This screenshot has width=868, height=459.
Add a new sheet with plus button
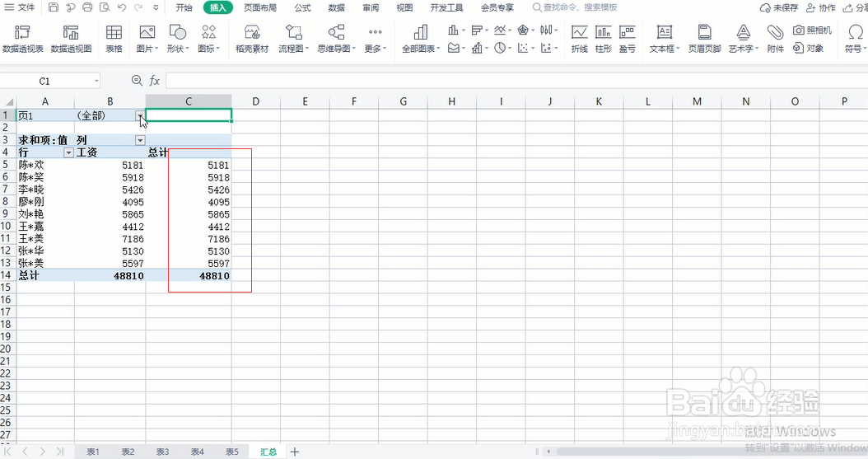click(295, 452)
